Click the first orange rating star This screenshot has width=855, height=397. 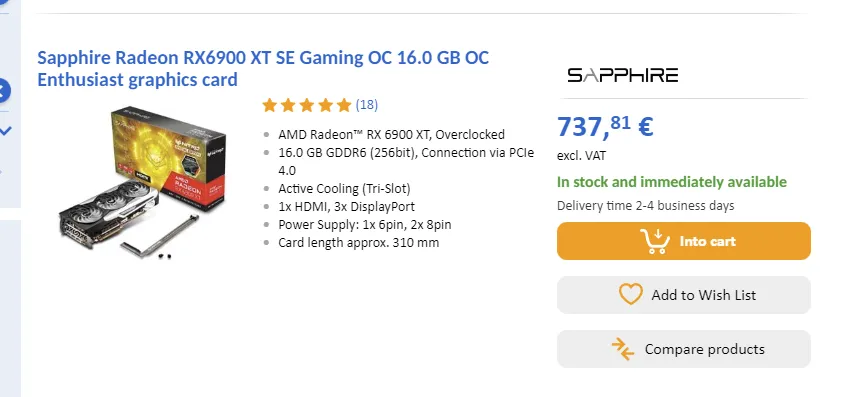point(269,105)
